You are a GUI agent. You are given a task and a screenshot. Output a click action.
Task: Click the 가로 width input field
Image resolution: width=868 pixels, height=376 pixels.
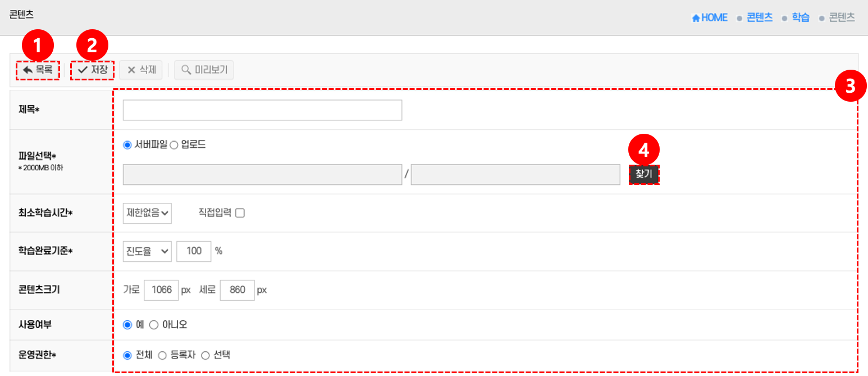[x=162, y=290]
